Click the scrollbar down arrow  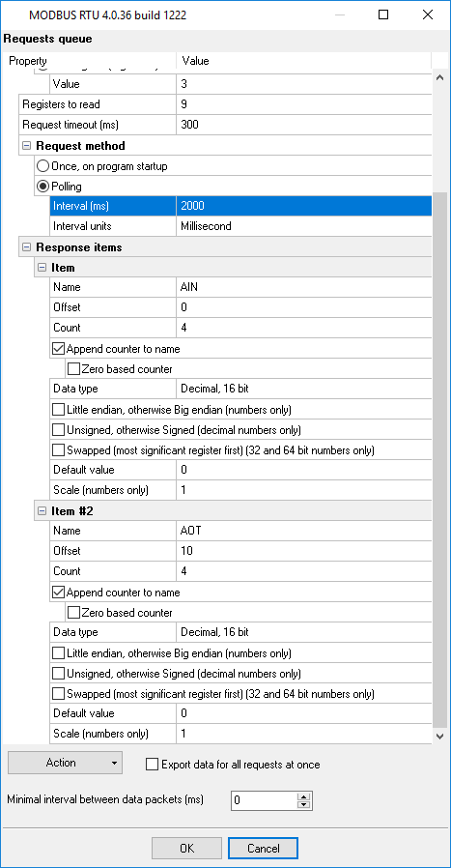[x=440, y=736]
